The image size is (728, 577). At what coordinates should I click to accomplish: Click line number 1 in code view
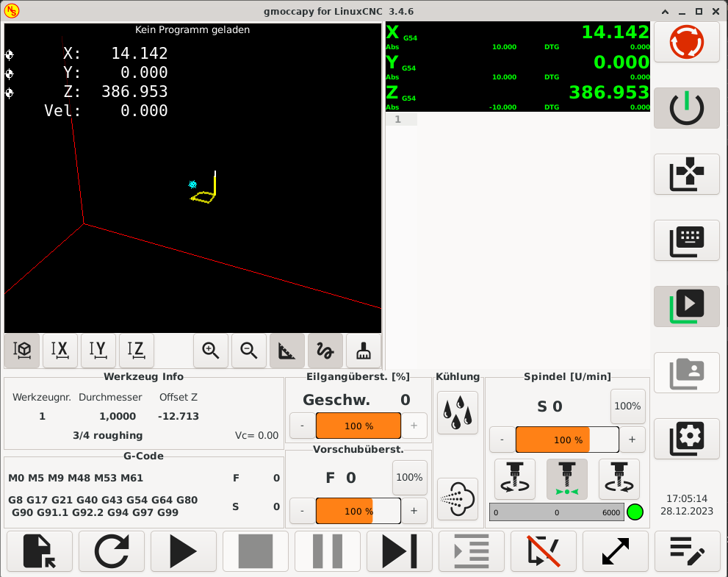[398, 119]
